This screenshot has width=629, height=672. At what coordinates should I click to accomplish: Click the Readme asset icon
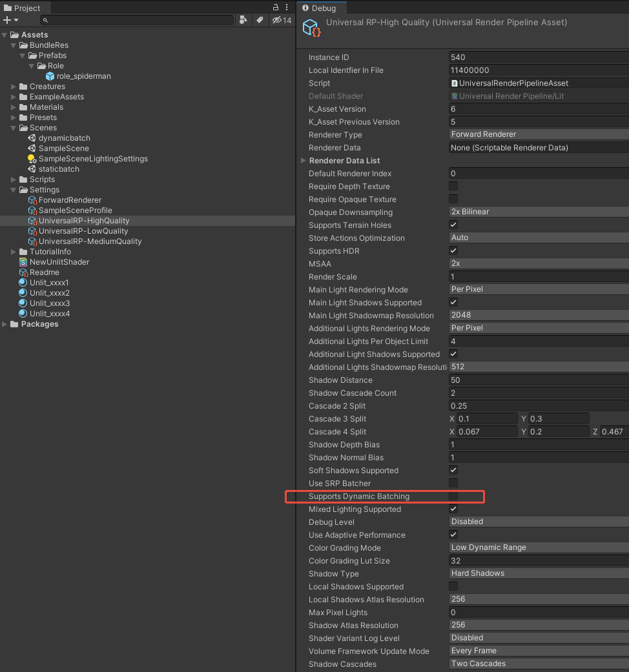pos(23,272)
